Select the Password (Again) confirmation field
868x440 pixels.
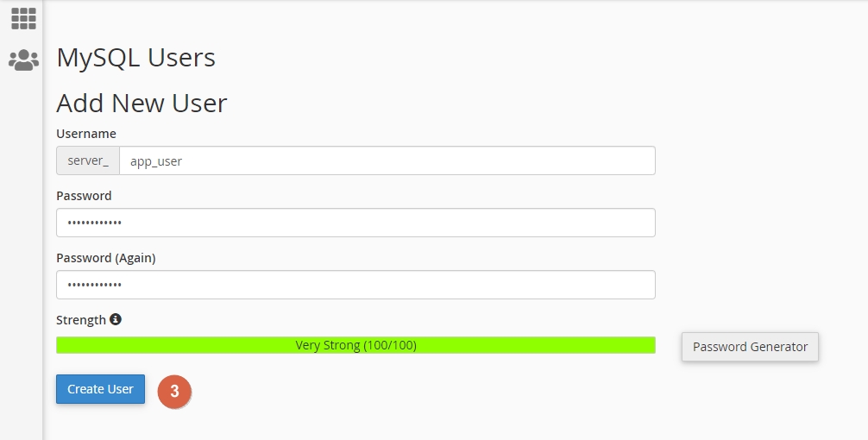[x=355, y=285]
